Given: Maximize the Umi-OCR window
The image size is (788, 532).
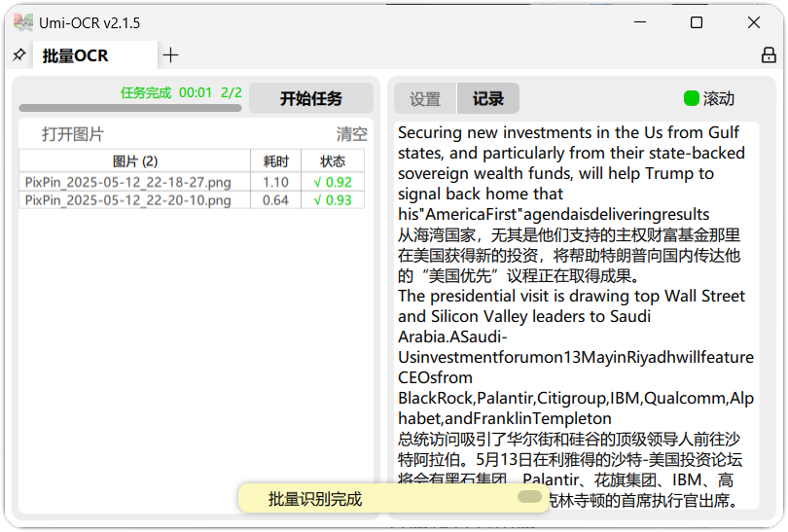Looking at the screenshot, I should click(697, 22).
